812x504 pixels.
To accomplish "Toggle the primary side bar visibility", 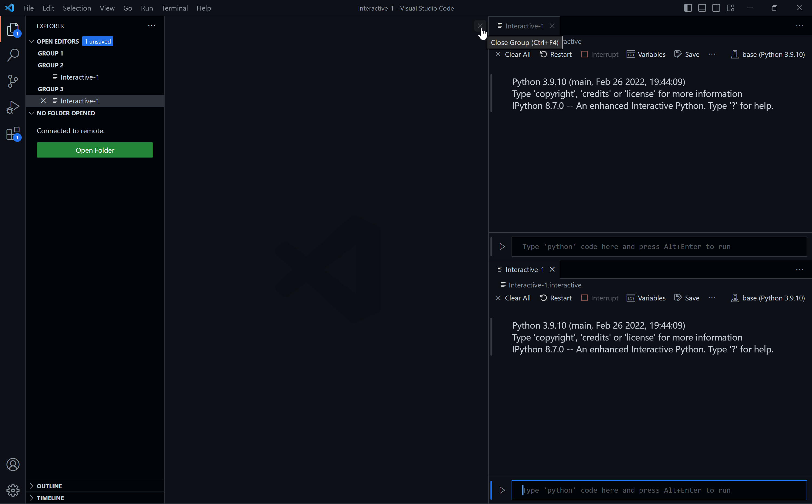I will pos(687,8).
